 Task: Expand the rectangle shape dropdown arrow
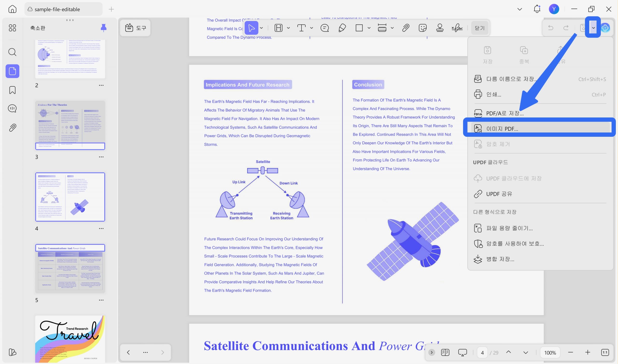pyautogui.click(x=369, y=28)
